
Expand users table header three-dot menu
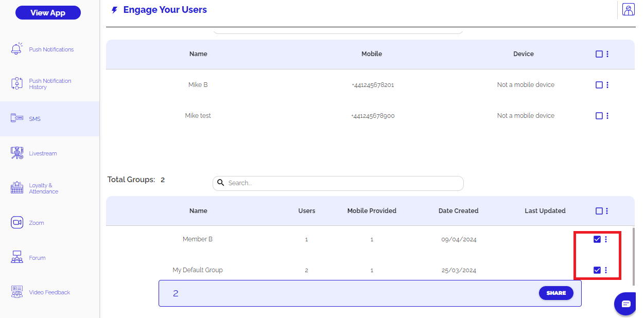(607, 54)
